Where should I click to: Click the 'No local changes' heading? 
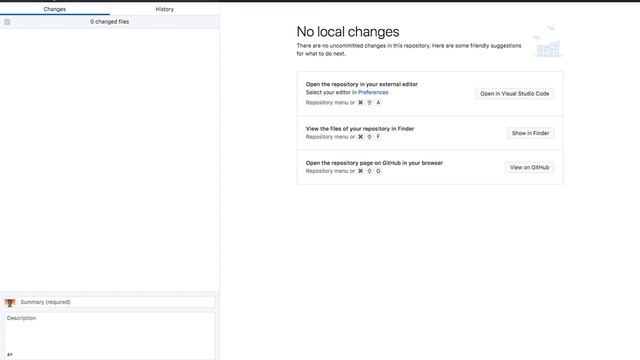click(x=348, y=32)
